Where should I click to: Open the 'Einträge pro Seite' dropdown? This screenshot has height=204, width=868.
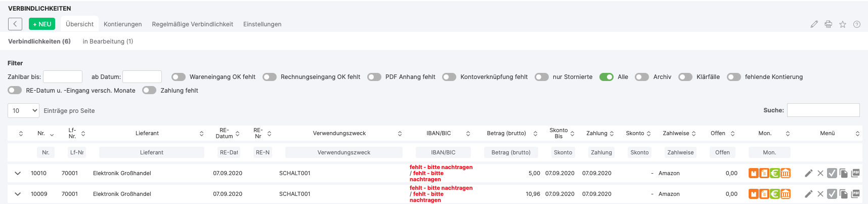(23, 110)
